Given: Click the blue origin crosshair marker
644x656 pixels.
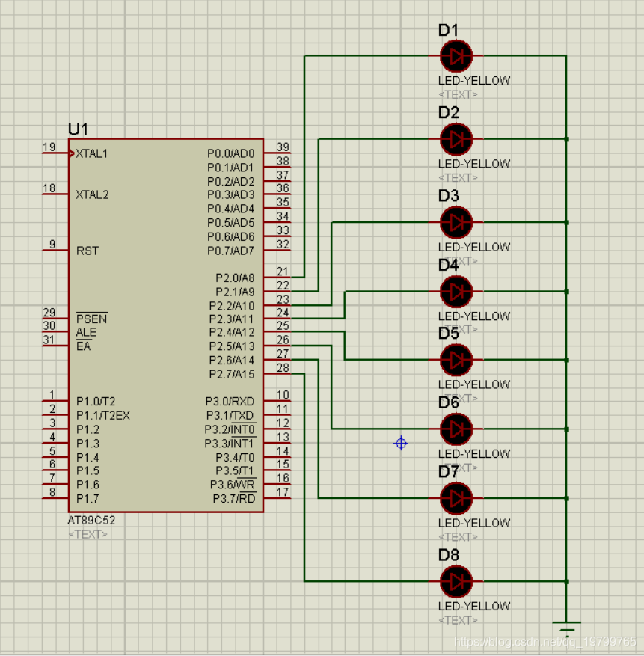Looking at the screenshot, I should (x=401, y=443).
